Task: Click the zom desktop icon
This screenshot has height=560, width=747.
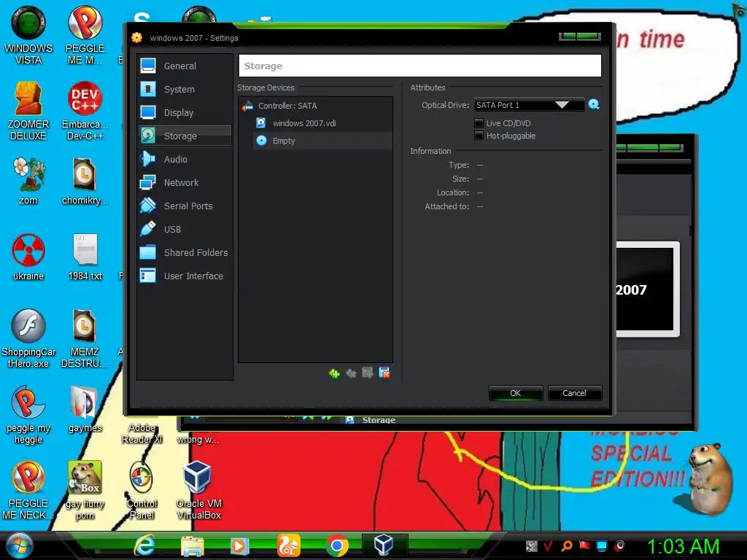Action: click(x=28, y=181)
